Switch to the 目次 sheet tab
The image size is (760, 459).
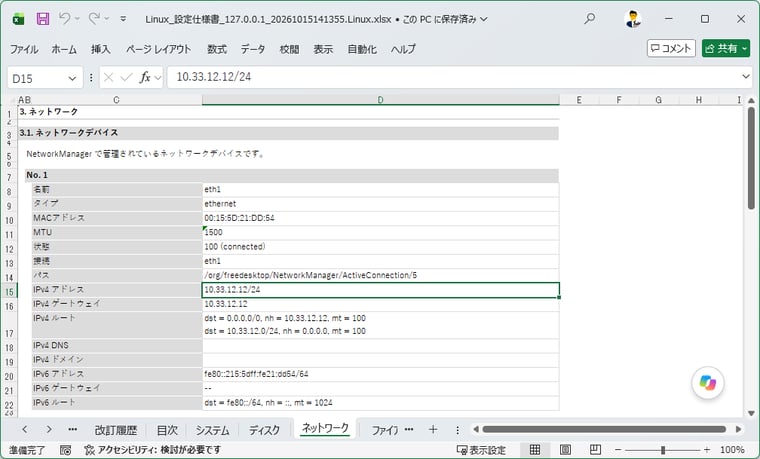(x=168, y=430)
